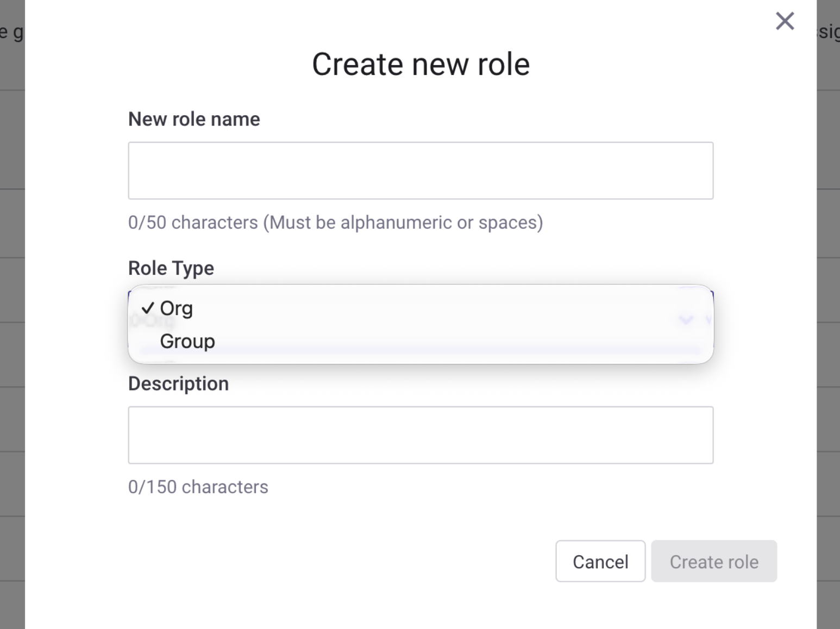Click the 0/50 characters hint text

[x=193, y=223]
